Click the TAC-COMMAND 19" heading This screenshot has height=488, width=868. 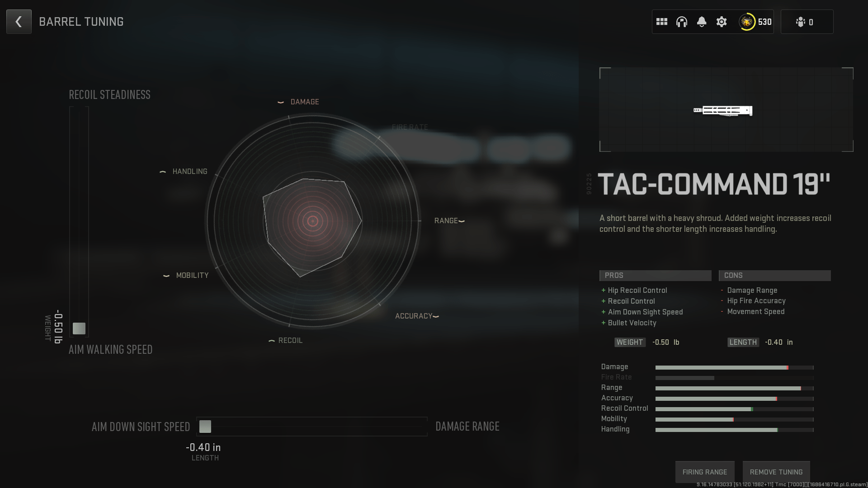pos(714,184)
